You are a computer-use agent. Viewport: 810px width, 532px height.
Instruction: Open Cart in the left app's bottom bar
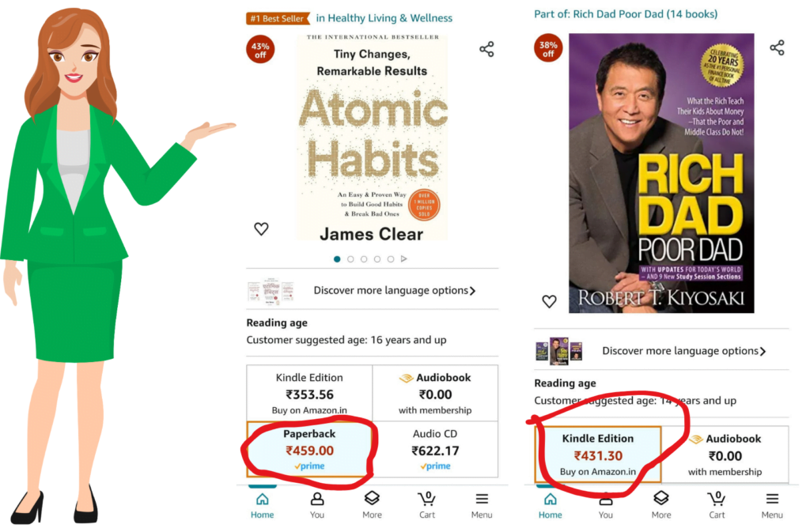pos(426,505)
